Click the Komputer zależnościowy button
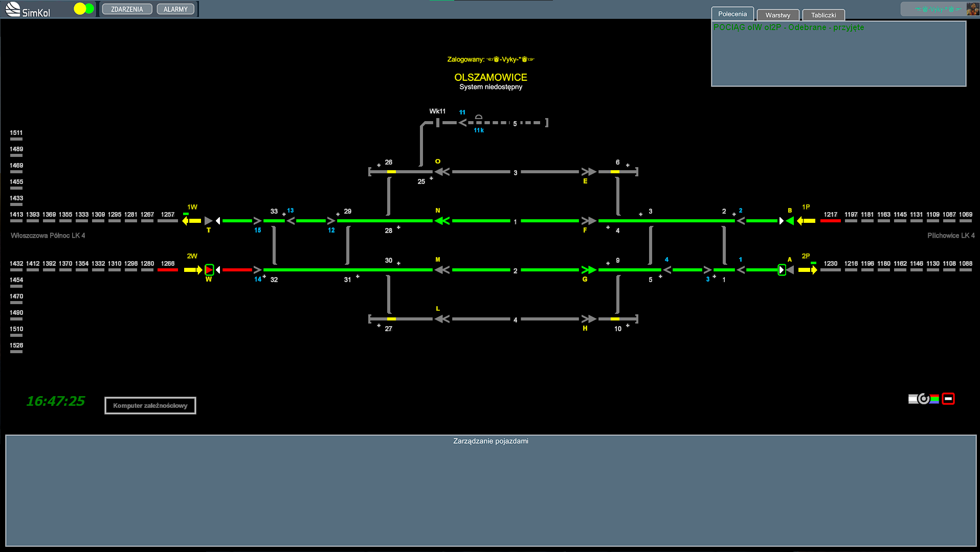Viewport: 980px width, 552px height. click(x=150, y=405)
